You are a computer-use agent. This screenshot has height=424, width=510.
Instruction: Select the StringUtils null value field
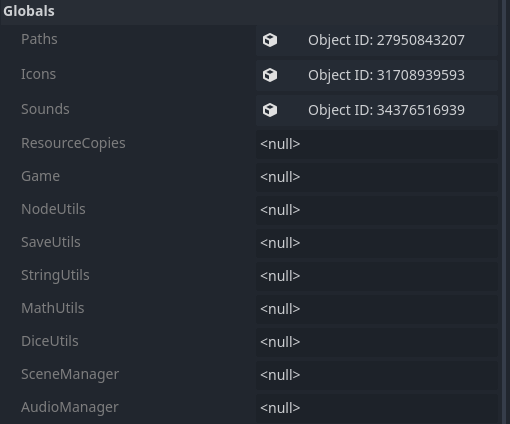[377, 276]
